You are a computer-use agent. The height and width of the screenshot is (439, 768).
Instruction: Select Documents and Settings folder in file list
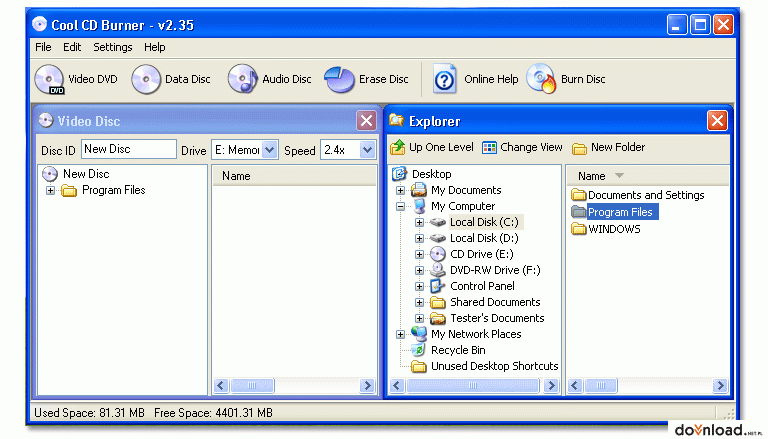pyautogui.click(x=638, y=195)
